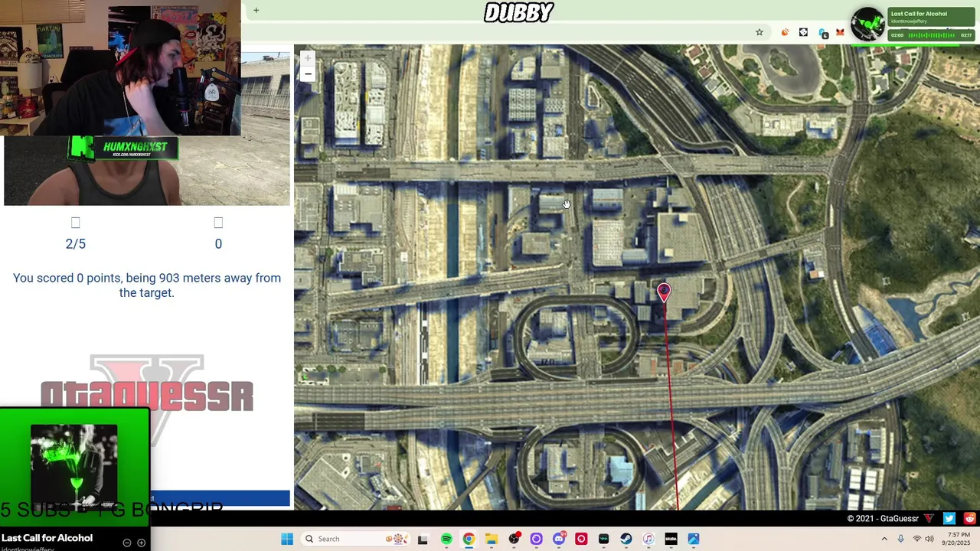Click the next round blue button
980x551 pixels.
click(220, 498)
